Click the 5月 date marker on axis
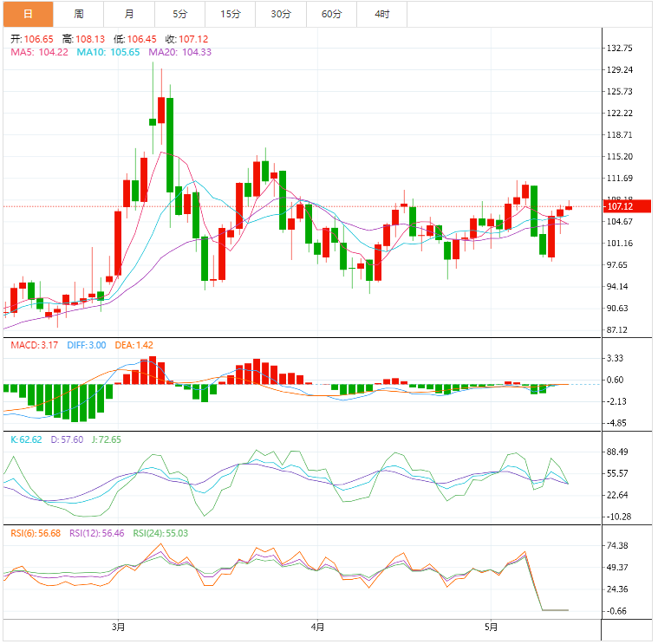This screenshot has height=644, width=658. [491, 627]
